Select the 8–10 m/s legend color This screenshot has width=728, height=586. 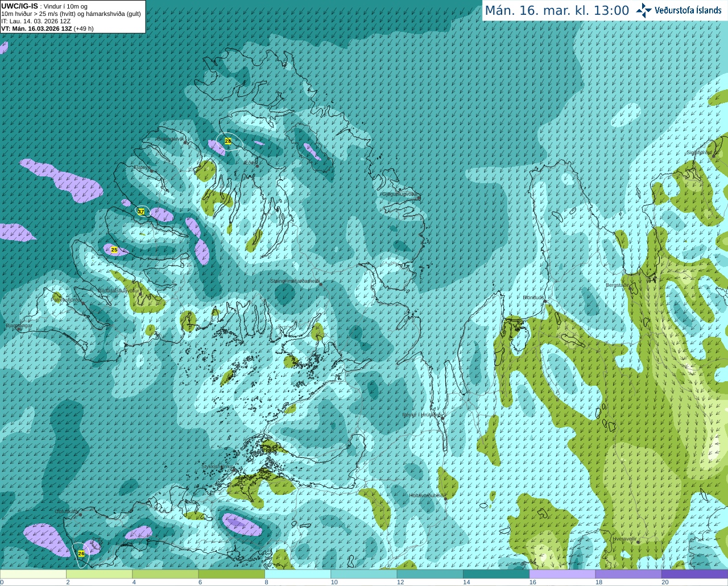(x=297, y=574)
